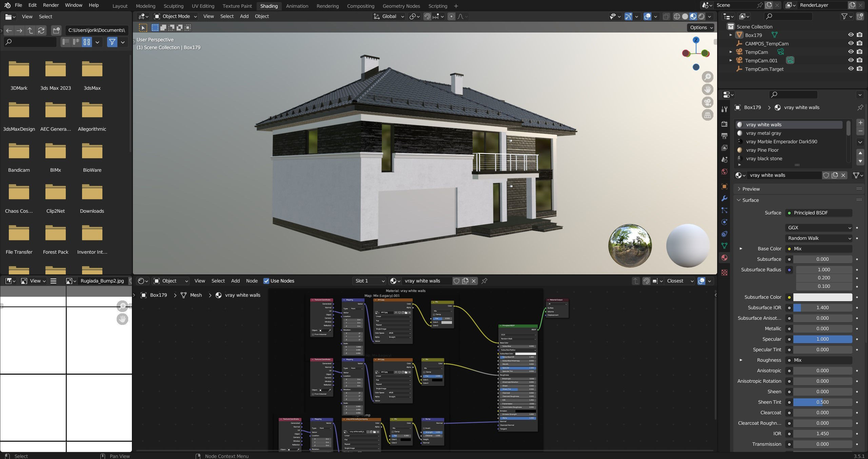Toggle camera view gizmo in 3D viewport
Screen dimensions: 868x459
[x=708, y=102]
